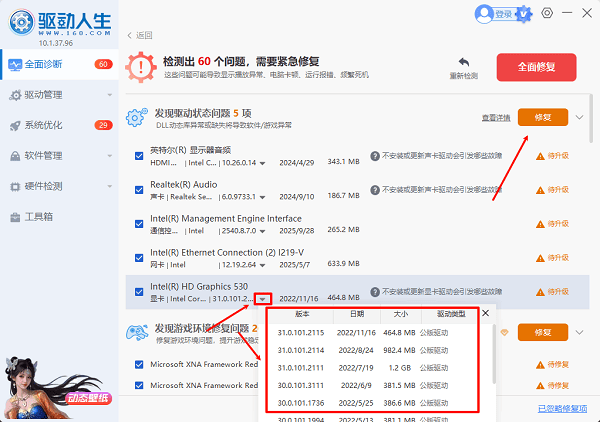Click warning icon for Intel HD Graphics row
The image size is (600, 422).
point(540,292)
